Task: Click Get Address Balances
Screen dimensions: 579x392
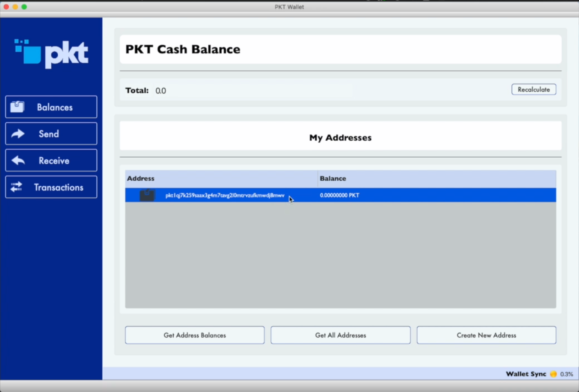Action: pos(194,335)
